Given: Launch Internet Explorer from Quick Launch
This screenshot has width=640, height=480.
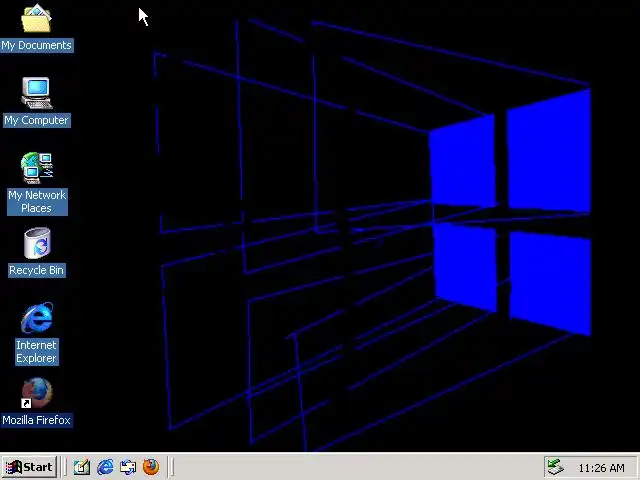Looking at the screenshot, I should click(105, 467).
